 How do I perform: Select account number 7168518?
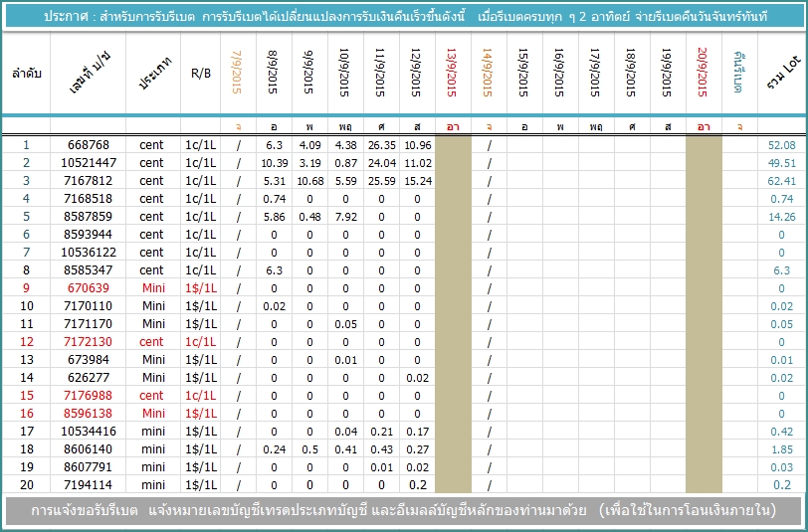point(89,199)
